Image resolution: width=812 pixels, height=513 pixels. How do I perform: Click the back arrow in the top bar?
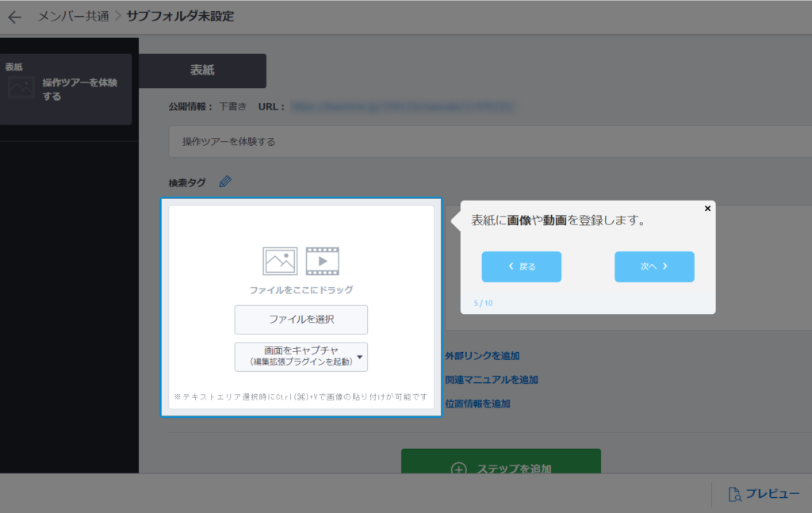click(14, 15)
